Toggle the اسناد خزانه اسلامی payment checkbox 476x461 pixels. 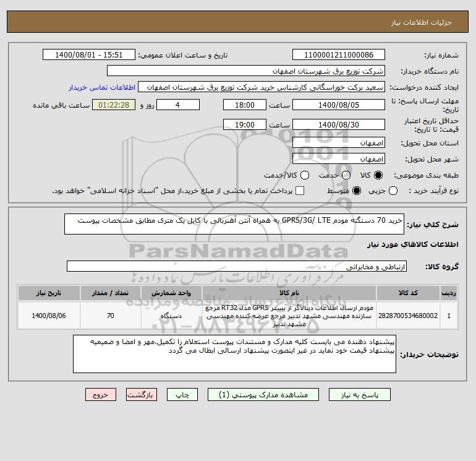(x=300, y=191)
